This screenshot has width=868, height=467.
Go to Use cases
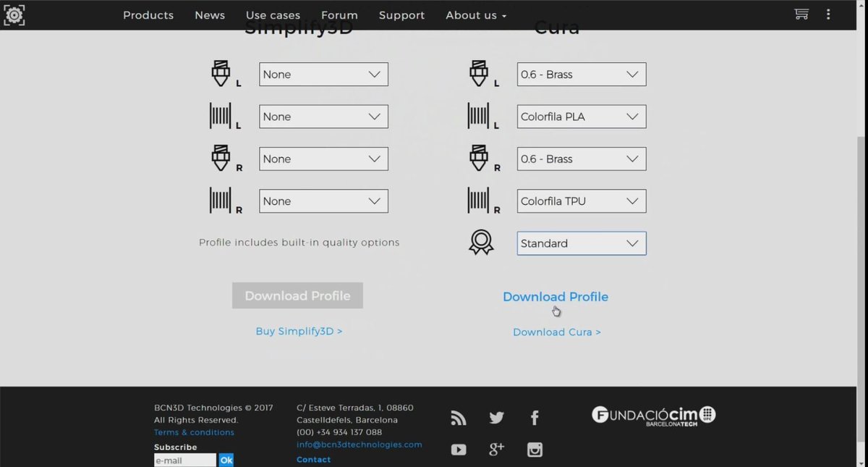(273, 15)
